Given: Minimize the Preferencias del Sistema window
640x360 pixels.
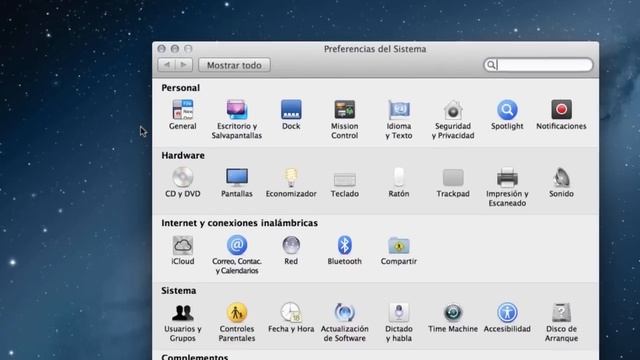Looking at the screenshot, I should (x=175, y=49).
